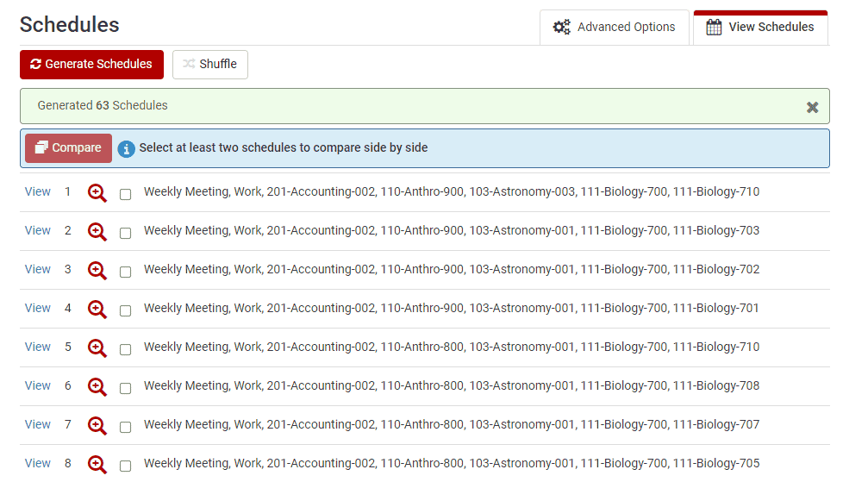Click the Compare button
The image size is (868, 482).
tap(68, 148)
